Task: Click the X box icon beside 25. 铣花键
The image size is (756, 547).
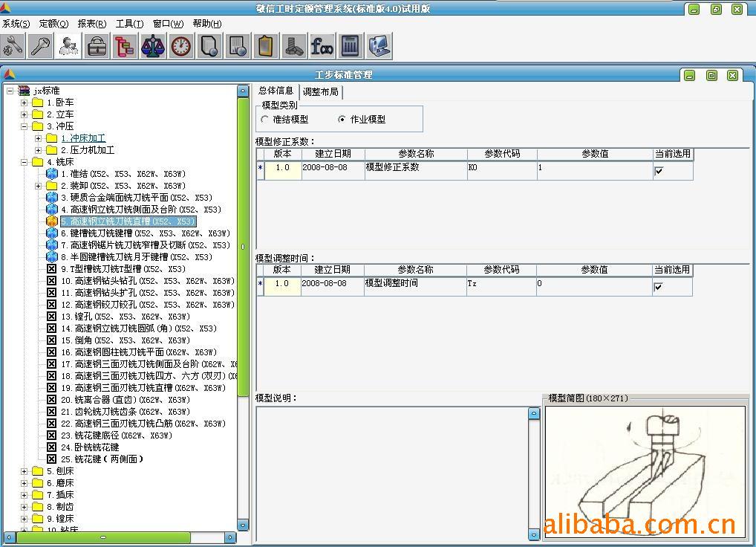Action: click(51, 459)
